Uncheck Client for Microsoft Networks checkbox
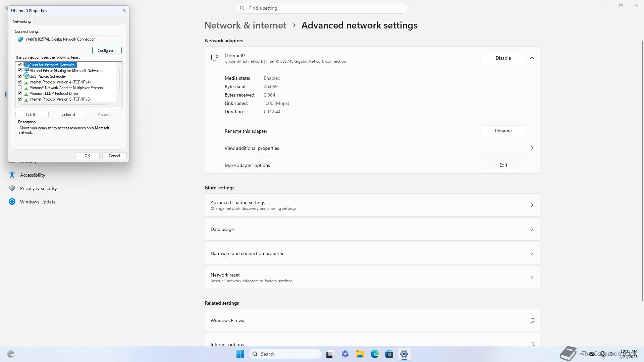The height and width of the screenshot is (362, 644). [20, 65]
